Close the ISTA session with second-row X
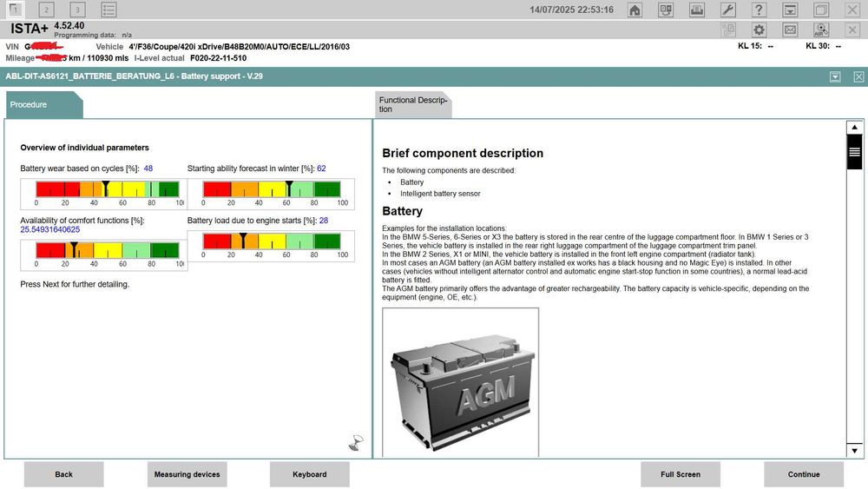This screenshot has width=868, height=489. pos(852,30)
